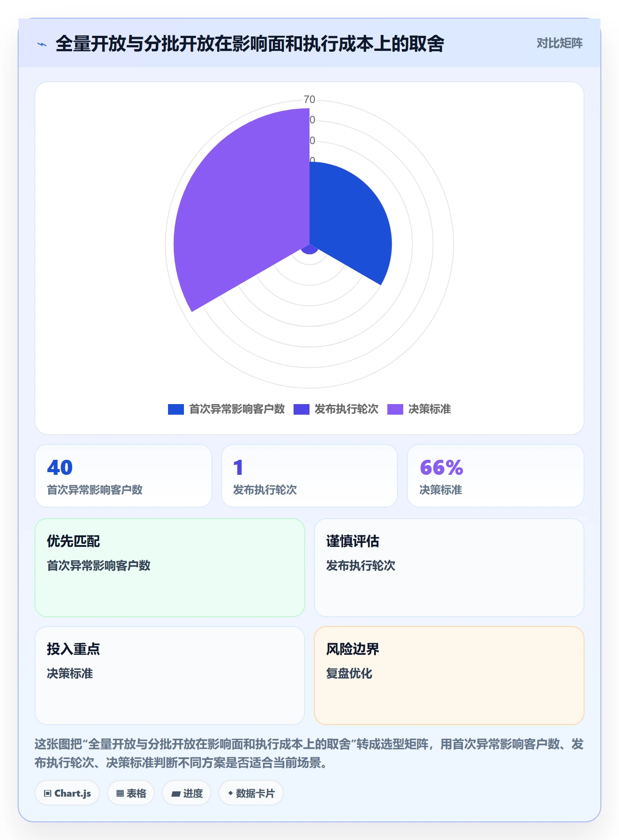619x840 pixels.
Task: Click the 进度 tag chip
Action: pyautogui.click(x=187, y=793)
